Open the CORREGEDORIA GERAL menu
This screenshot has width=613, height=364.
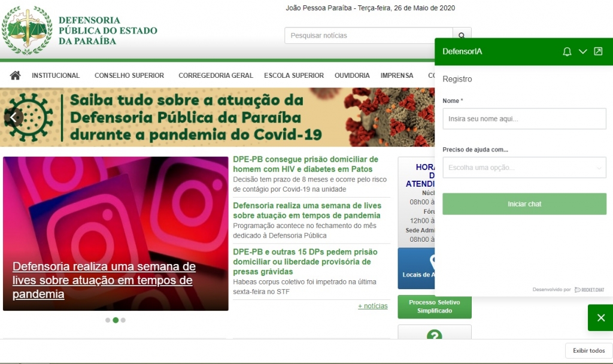point(216,75)
